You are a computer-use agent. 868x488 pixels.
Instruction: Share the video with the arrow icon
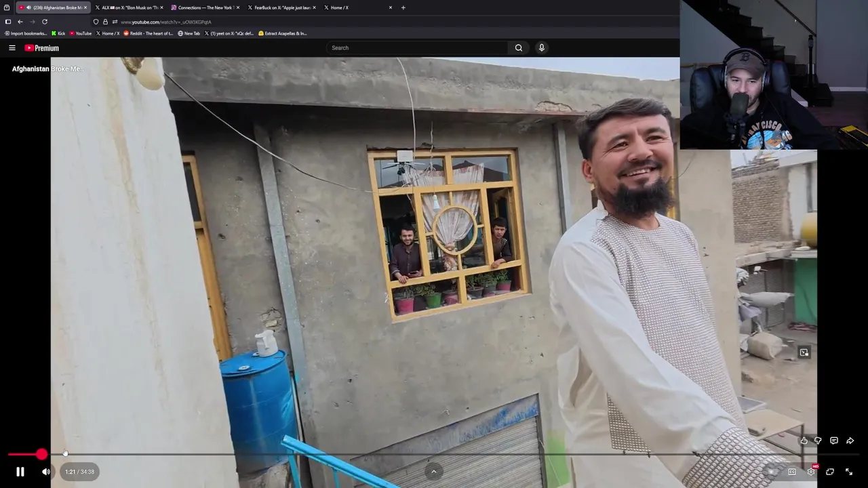(850, 441)
